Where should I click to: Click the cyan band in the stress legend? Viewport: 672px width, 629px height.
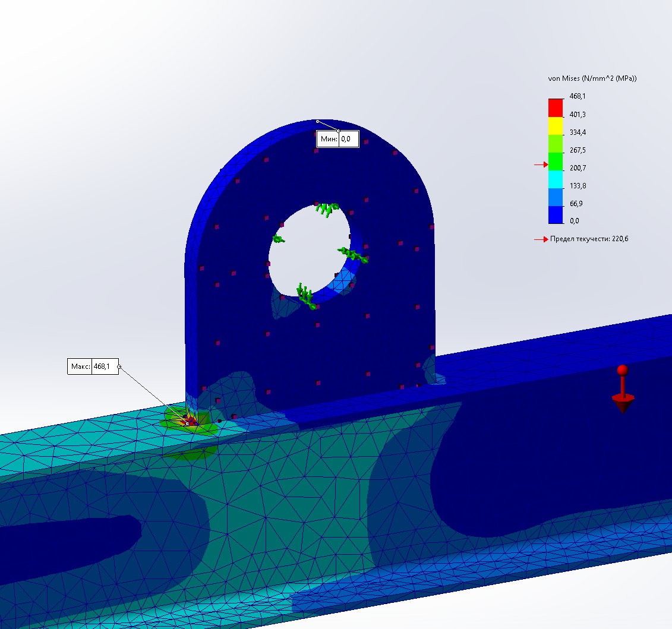pyautogui.click(x=556, y=179)
